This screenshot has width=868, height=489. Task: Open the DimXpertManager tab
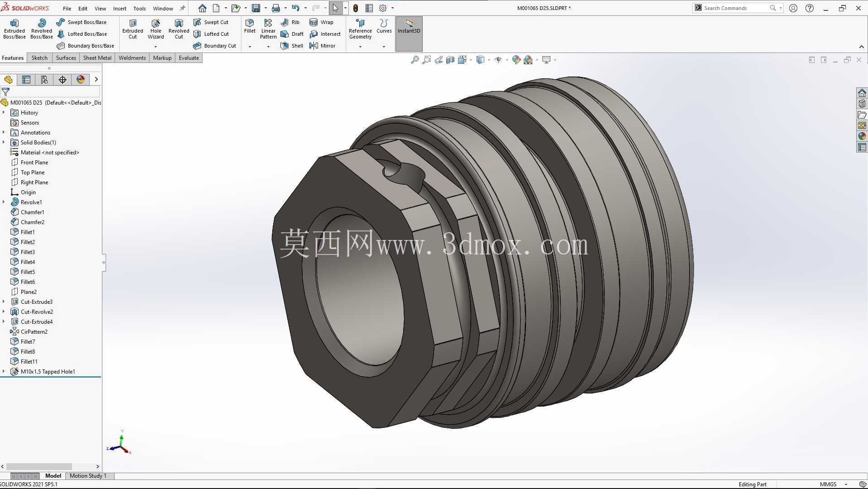click(63, 80)
